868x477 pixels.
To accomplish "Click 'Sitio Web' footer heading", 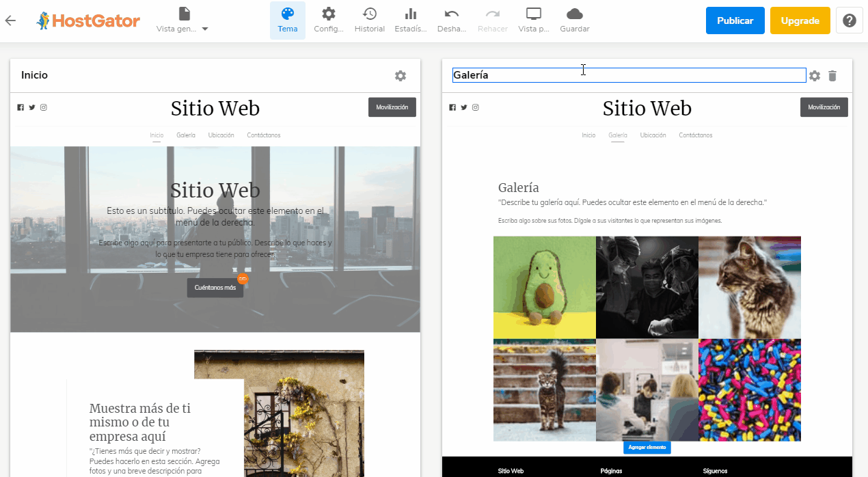I will tap(511, 471).
